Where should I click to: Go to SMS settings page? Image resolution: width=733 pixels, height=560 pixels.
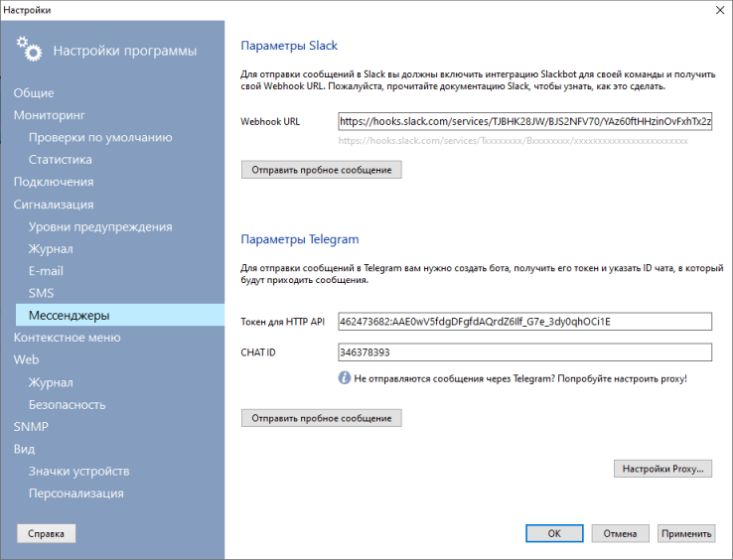tap(41, 293)
